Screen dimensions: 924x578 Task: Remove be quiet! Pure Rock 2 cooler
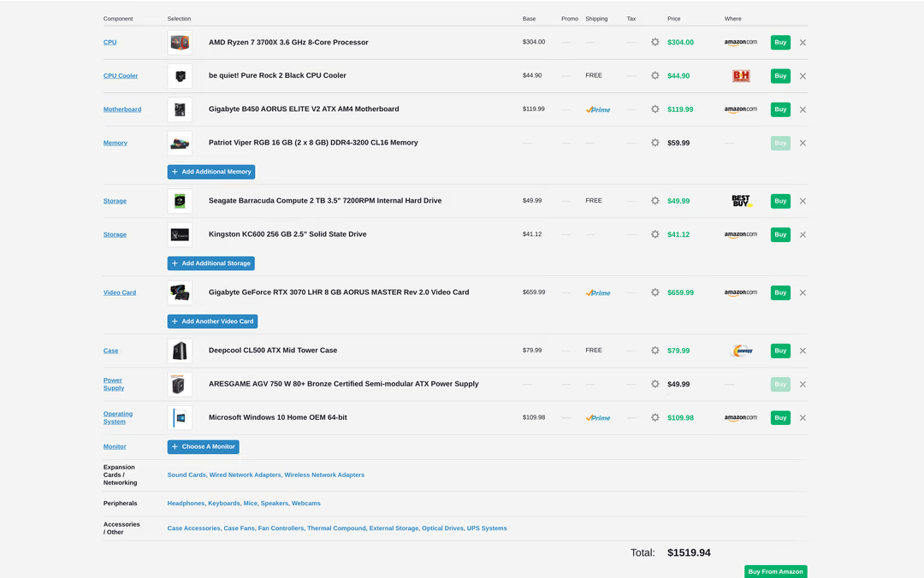[x=803, y=76]
